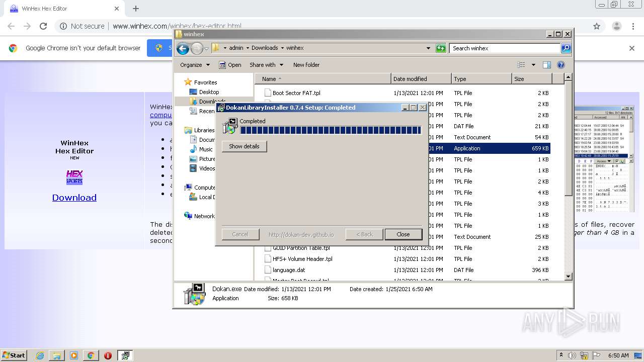Viewport: 644px width, 362px height.
Task: Sort by the Size column header
Action: 532,79
